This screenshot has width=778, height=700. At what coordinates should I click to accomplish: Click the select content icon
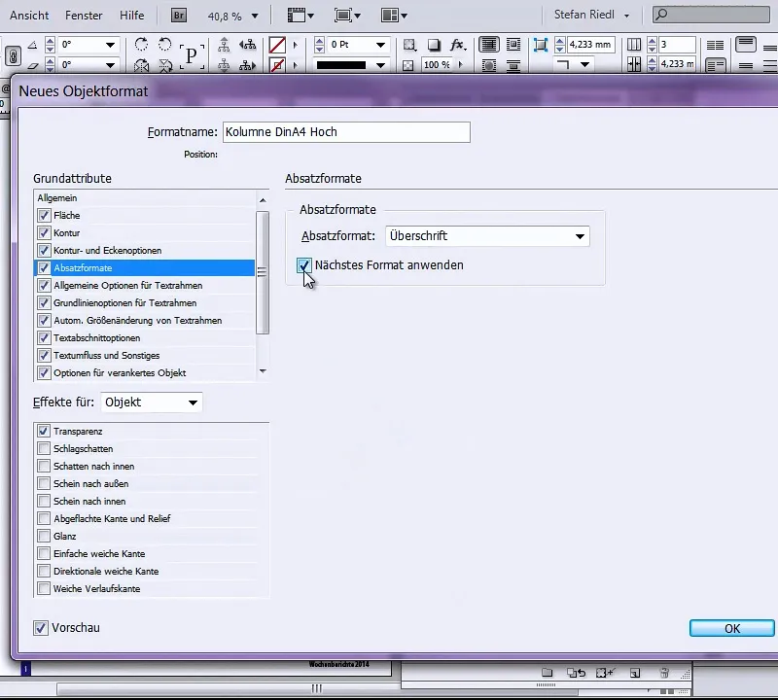pyautogui.click(x=224, y=65)
